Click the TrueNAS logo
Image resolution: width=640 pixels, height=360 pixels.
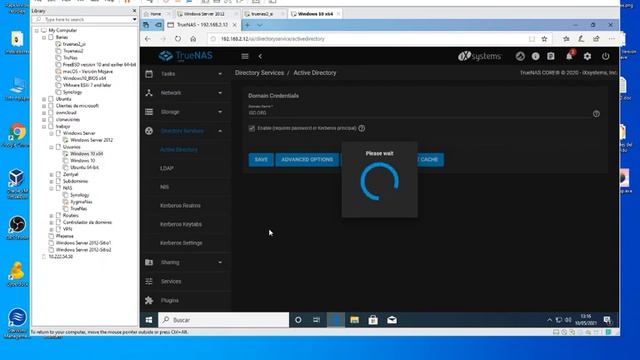tap(186, 56)
